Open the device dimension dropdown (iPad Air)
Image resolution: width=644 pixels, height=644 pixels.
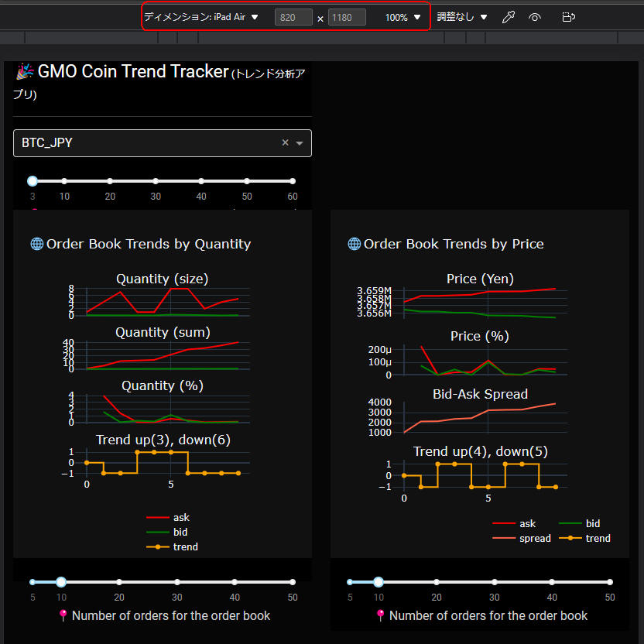click(201, 17)
